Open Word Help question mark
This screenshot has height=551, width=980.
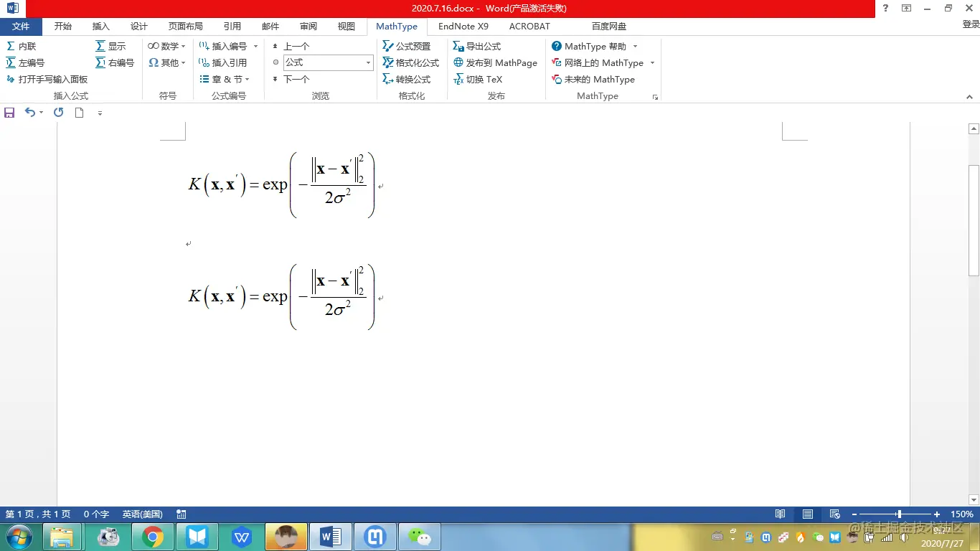point(886,8)
